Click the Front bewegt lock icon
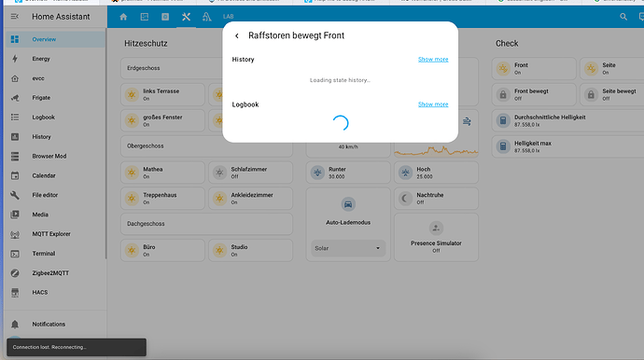The width and height of the screenshot is (644, 360). [x=503, y=95]
